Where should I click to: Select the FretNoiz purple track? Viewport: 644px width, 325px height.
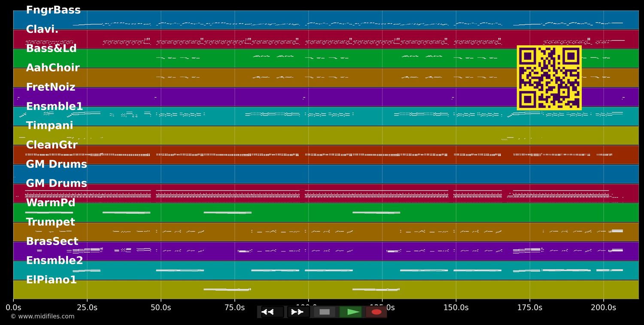coord(326,97)
